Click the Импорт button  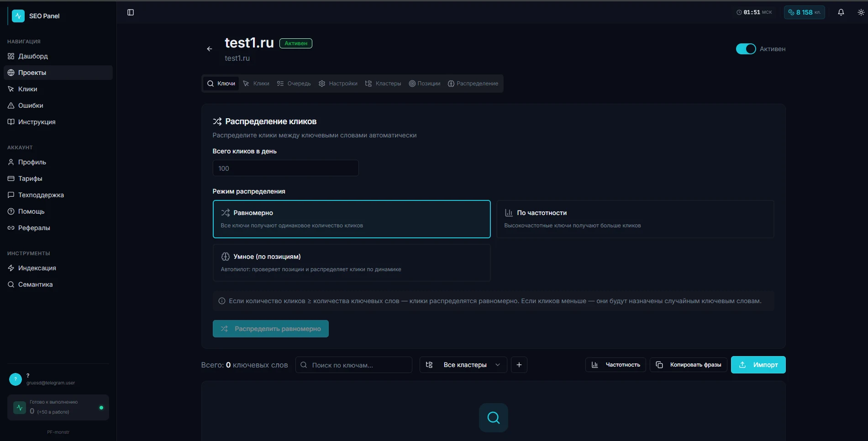pyautogui.click(x=758, y=365)
